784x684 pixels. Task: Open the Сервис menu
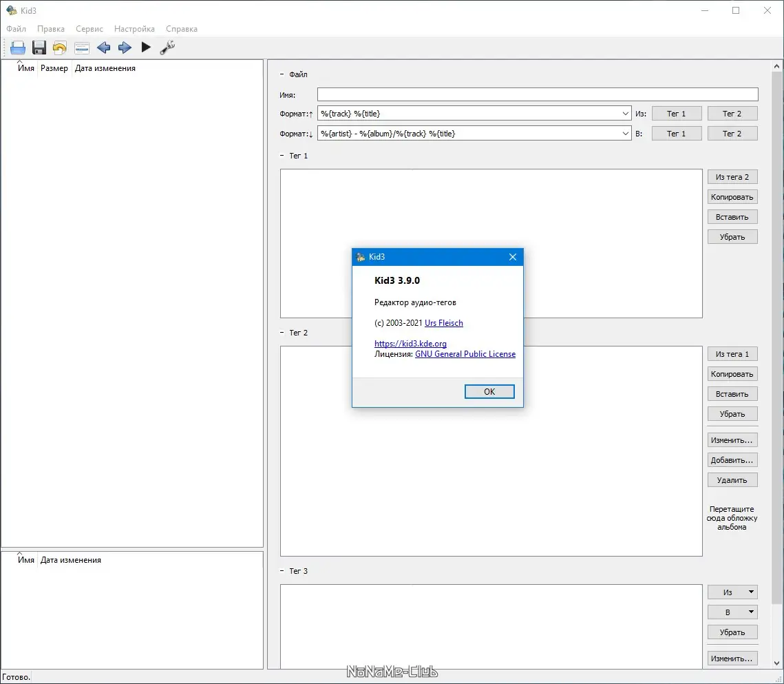(89, 29)
